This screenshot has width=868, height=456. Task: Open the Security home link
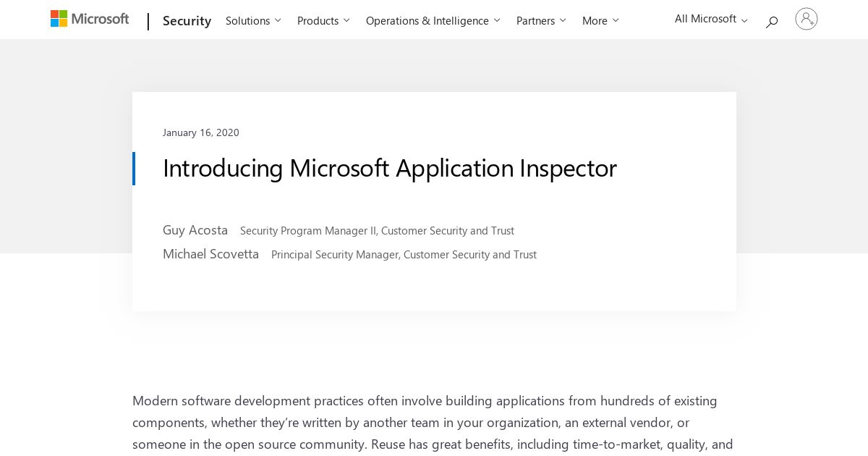(x=187, y=21)
